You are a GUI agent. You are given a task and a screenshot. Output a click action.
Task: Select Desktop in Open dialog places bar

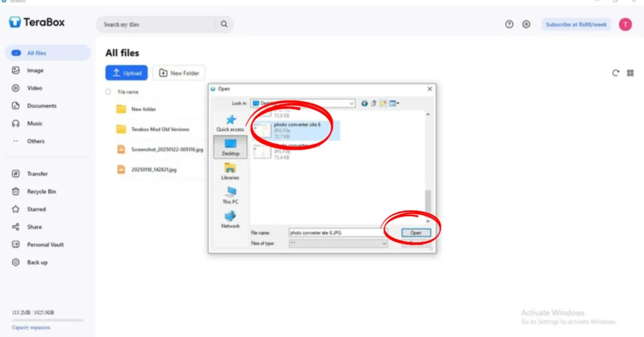230,147
